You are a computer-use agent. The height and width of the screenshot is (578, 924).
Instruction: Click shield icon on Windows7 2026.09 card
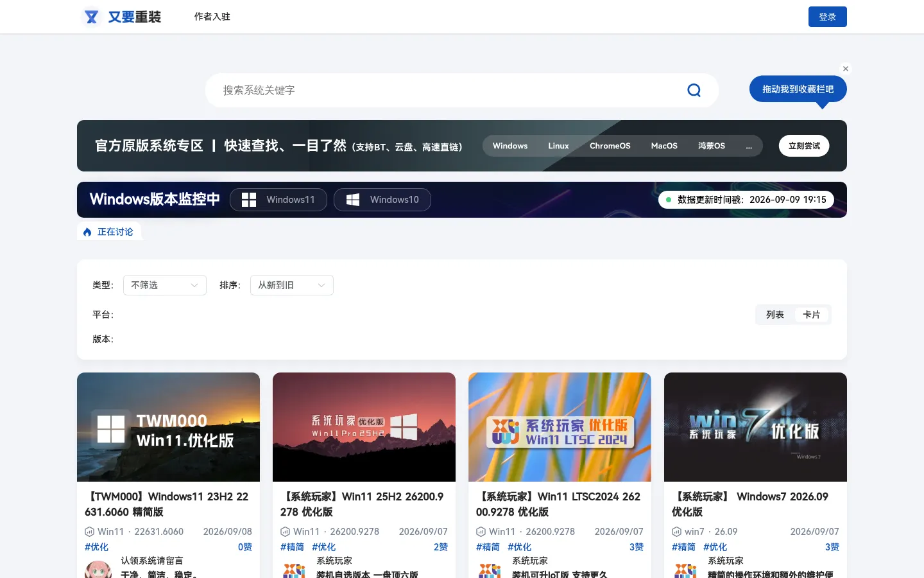[x=676, y=532]
